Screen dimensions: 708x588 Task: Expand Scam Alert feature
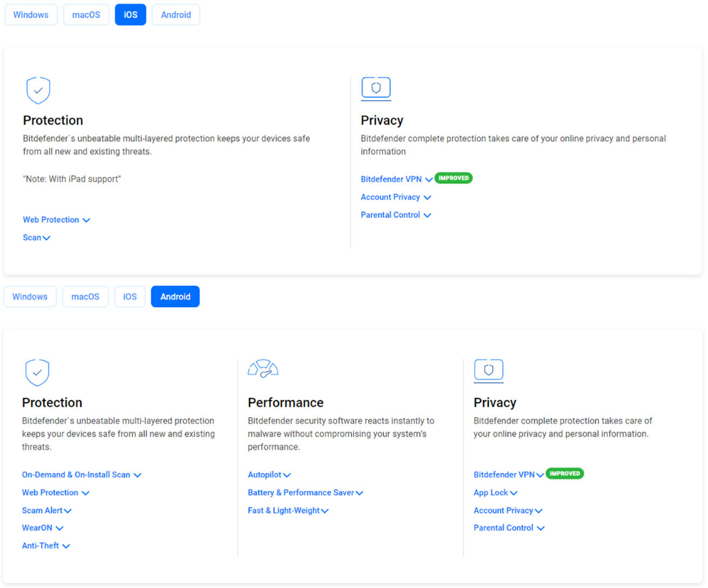47,511
